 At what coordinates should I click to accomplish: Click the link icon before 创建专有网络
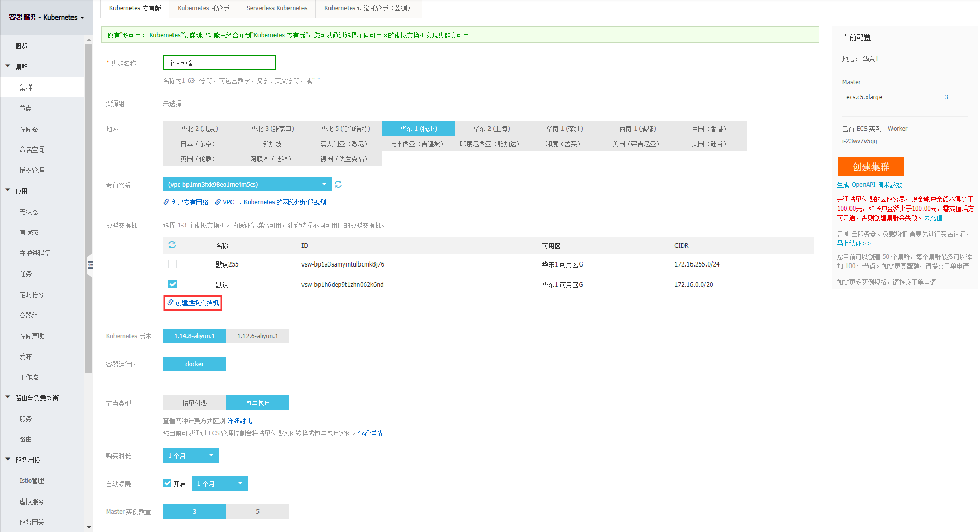coord(166,202)
